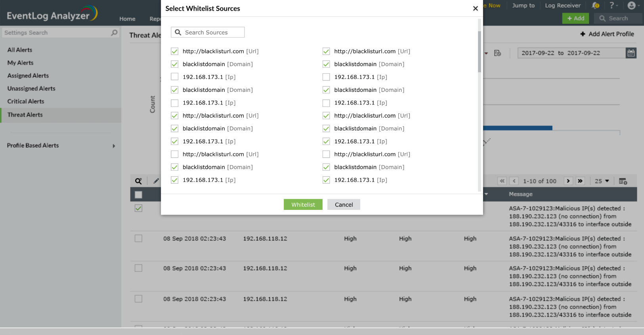
Task: Tick the select-all checkbox in table header
Action: [138, 194]
